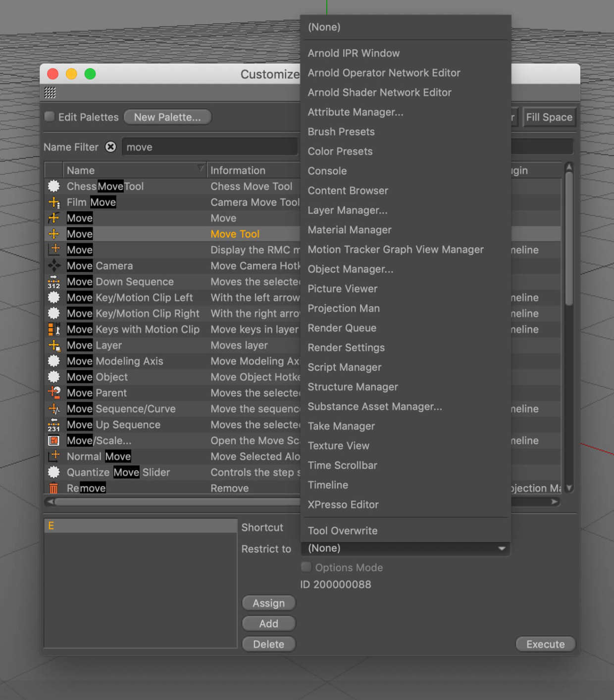Click the Delete shortcut button

click(x=269, y=645)
